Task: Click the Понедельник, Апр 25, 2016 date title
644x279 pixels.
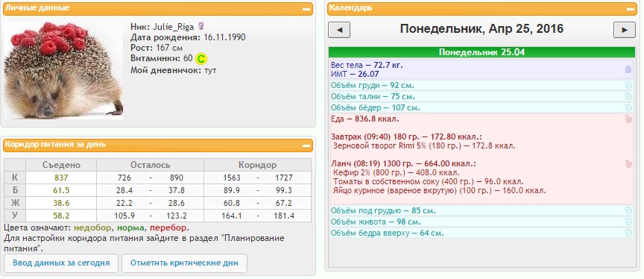Action: [482, 29]
